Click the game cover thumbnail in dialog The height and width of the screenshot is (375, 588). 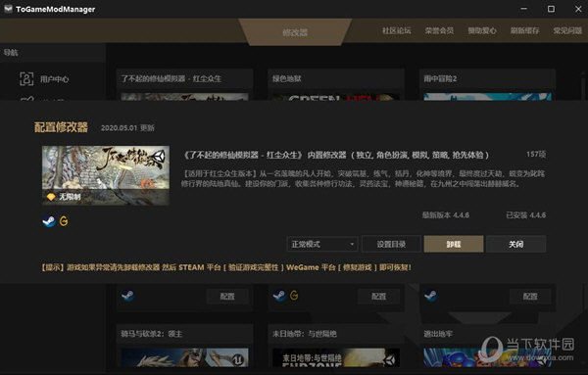pyautogui.click(x=106, y=175)
